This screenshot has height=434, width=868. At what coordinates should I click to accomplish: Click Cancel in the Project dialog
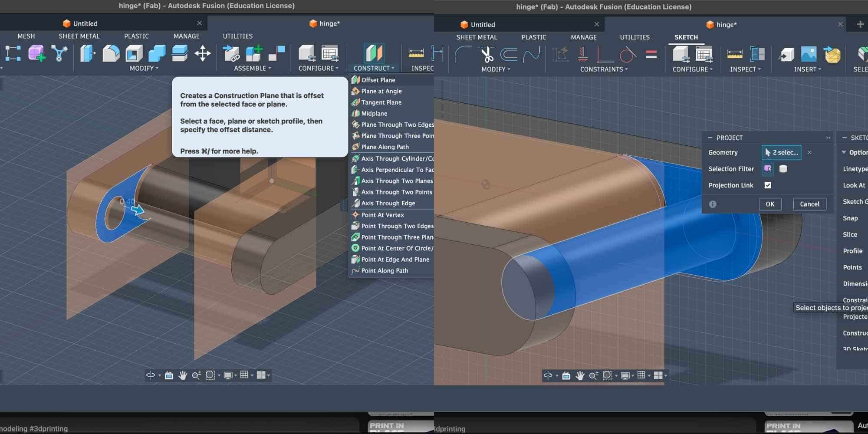pos(809,204)
